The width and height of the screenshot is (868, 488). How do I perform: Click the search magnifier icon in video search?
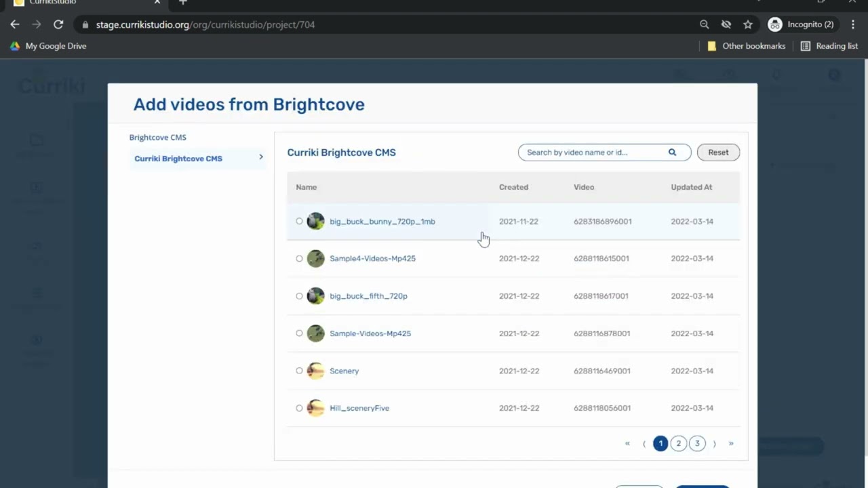(x=672, y=152)
